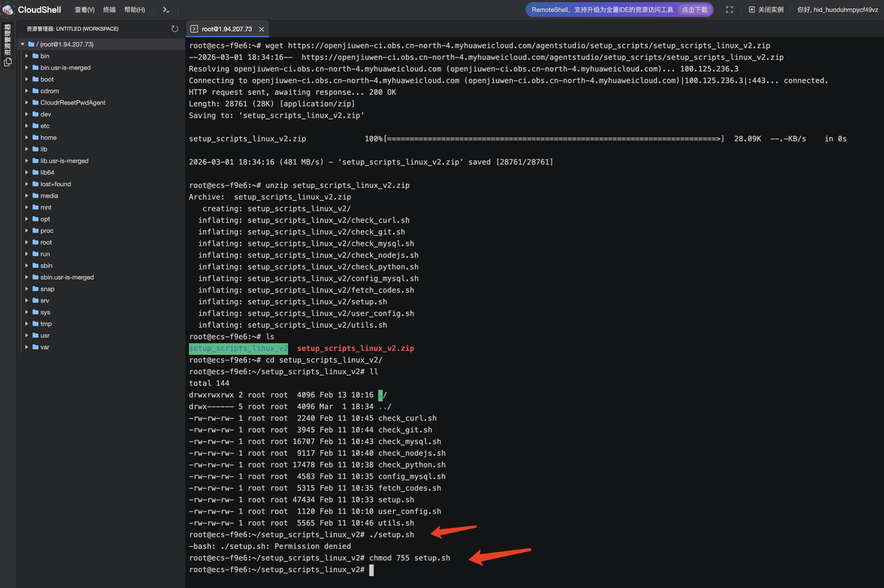Click the folder icon of sys
884x588 pixels.
pyautogui.click(x=35, y=312)
